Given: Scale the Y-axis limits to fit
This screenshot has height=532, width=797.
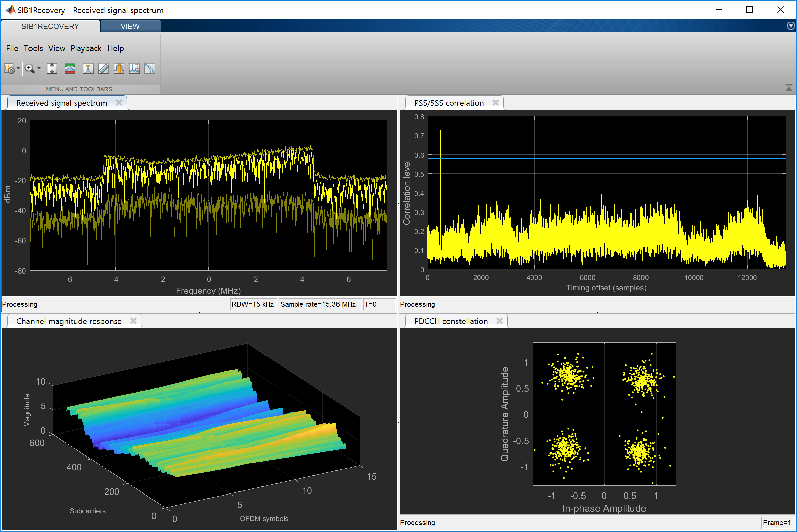Looking at the screenshot, I should click(x=52, y=69).
